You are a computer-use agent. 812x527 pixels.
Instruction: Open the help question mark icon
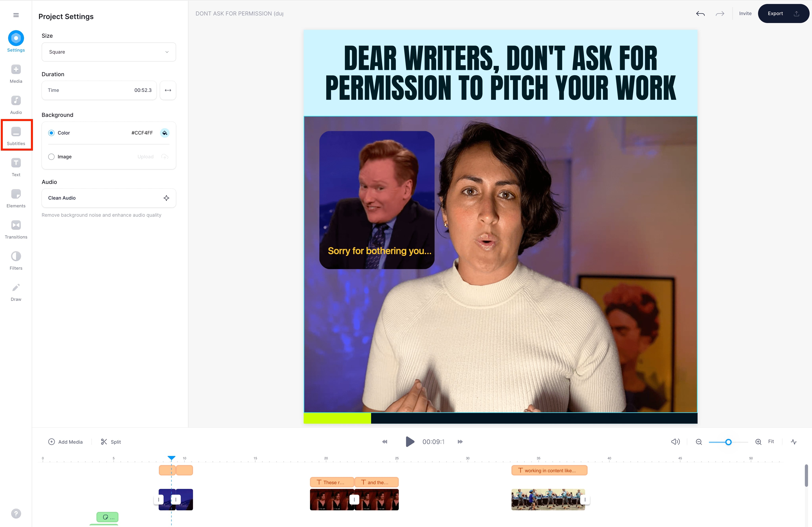(x=16, y=513)
